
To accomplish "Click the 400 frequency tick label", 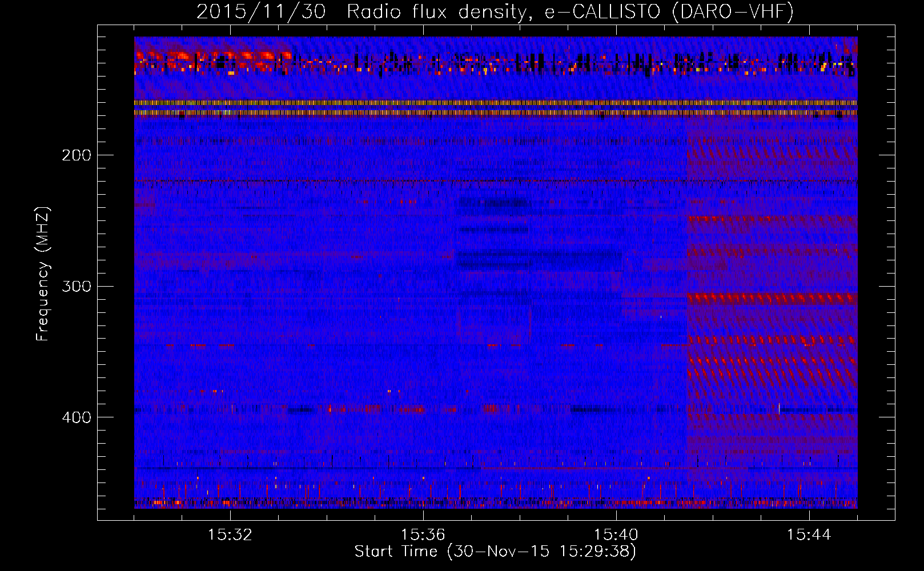I will tap(77, 417).
